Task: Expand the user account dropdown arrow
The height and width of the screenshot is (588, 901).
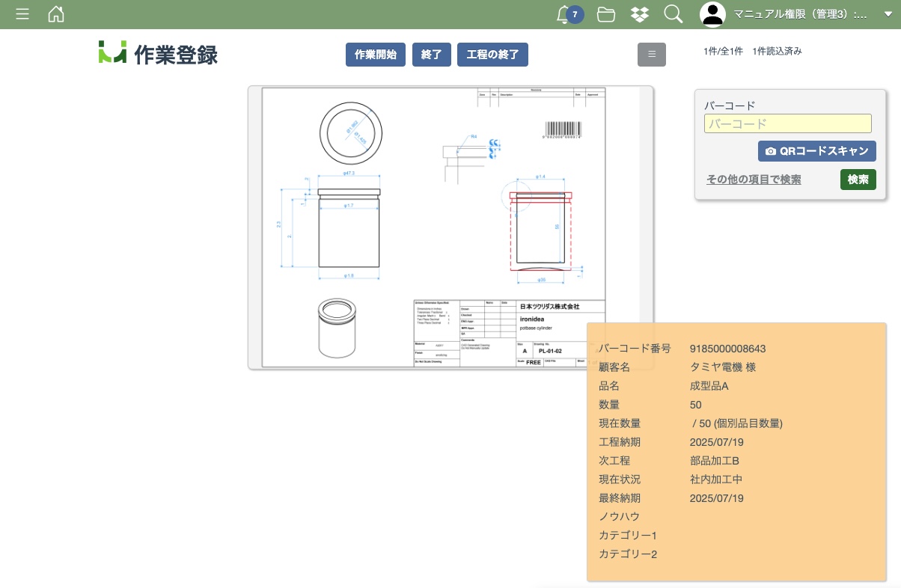Action: 888,14
